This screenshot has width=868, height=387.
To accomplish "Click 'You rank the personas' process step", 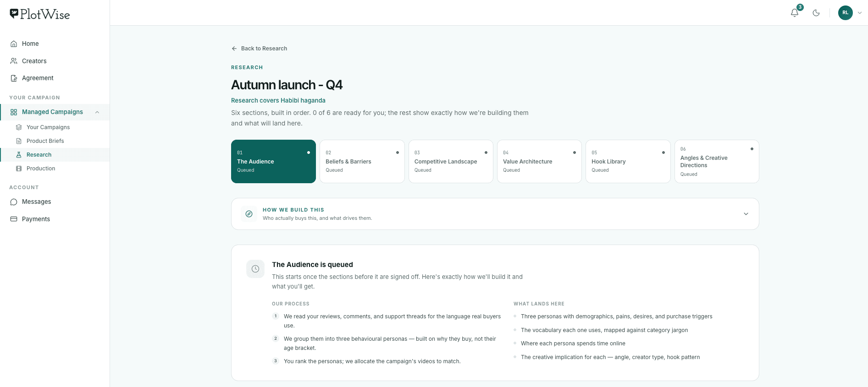I will [372, 361].
